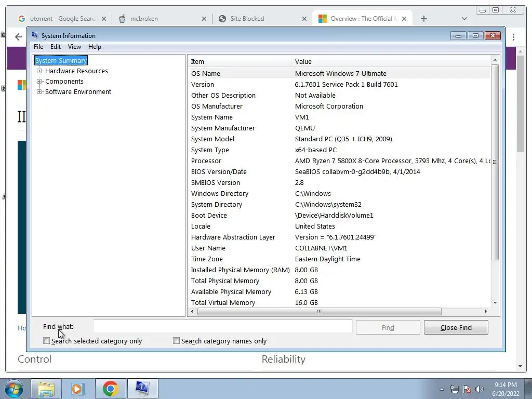This screenshot has width=532, height=399.
Task: Select the OS Name row
Action: pyautogui.click(x=339, y=73)
